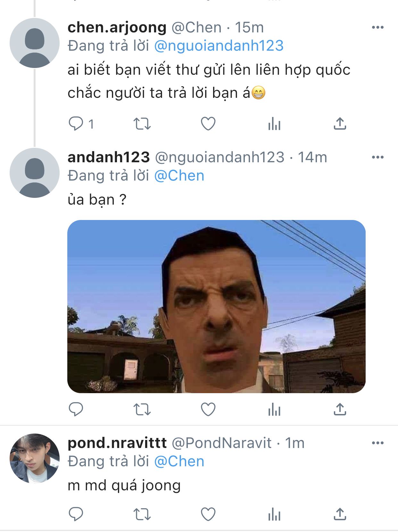Viewport: 398px width, 532px height.
Task: Open more options for andanh123's tweet
Action: click(x=378, y=157)
